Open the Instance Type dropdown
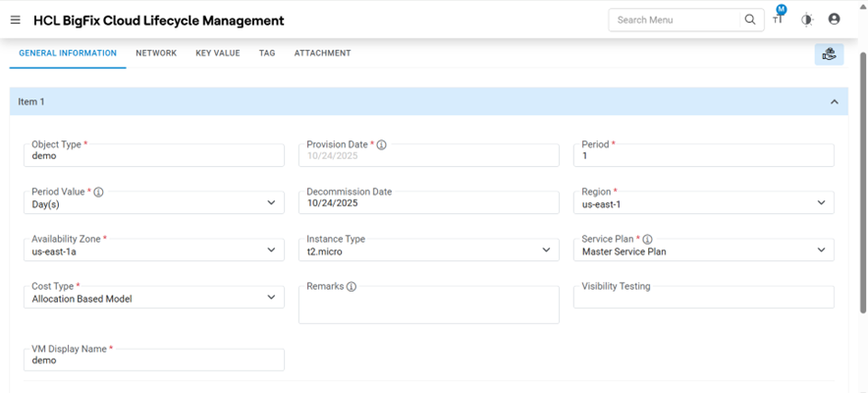868x393 pixels. pos(546,251)
